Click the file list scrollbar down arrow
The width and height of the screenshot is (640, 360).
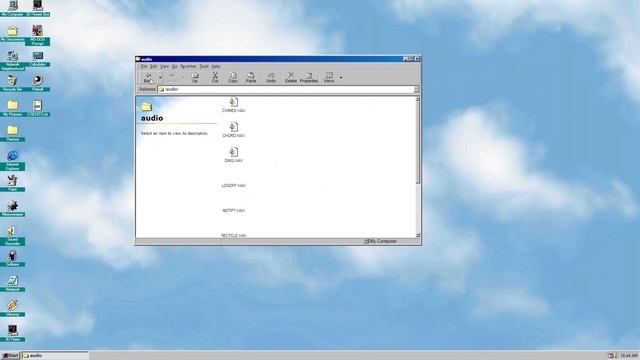click(418, 235)
